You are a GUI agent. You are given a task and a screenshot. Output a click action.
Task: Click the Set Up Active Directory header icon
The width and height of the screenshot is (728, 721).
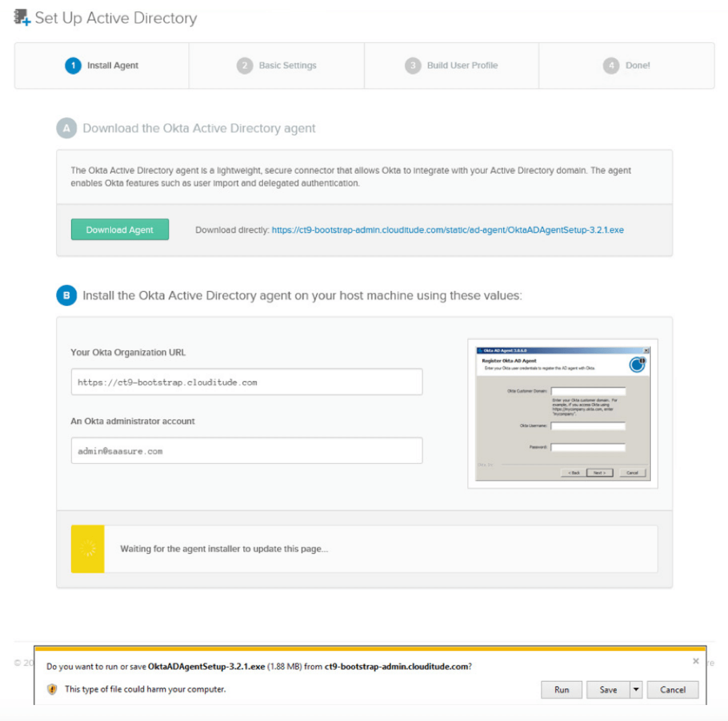click(22, 17)
